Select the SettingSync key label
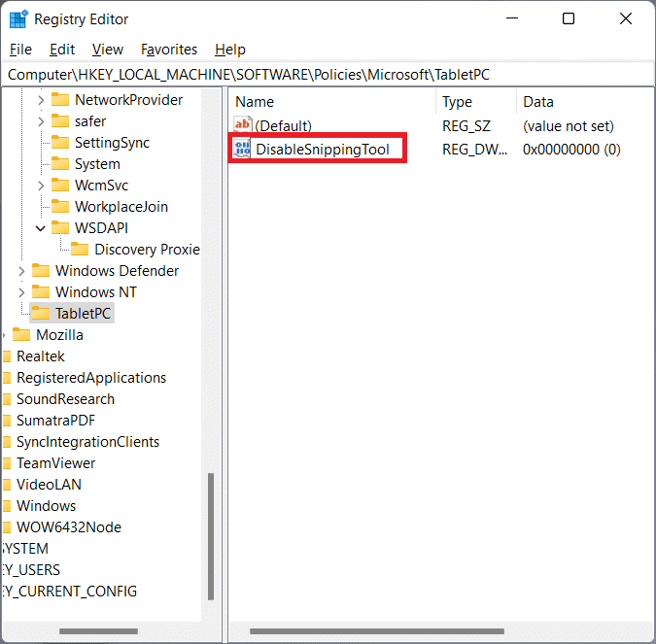The height and width of the screenshot is (644, 656). pyautogui.click(x=112, y=143)
